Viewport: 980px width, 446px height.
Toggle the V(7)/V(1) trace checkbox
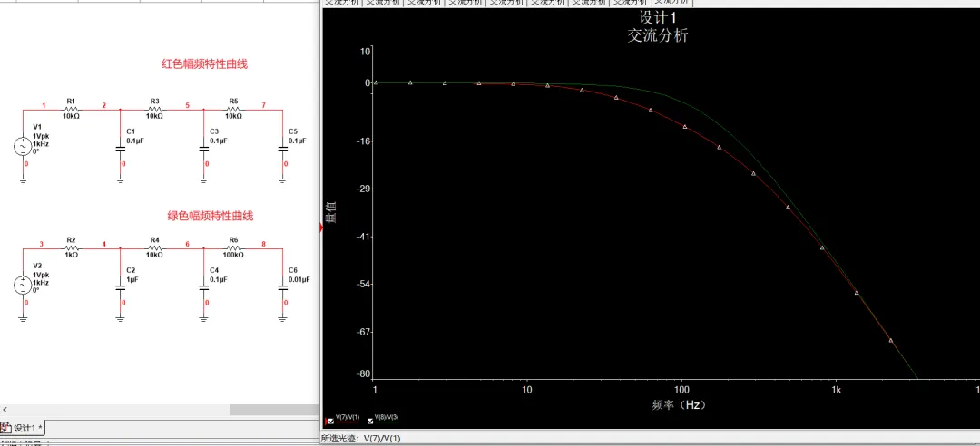(x=330, y=421)
